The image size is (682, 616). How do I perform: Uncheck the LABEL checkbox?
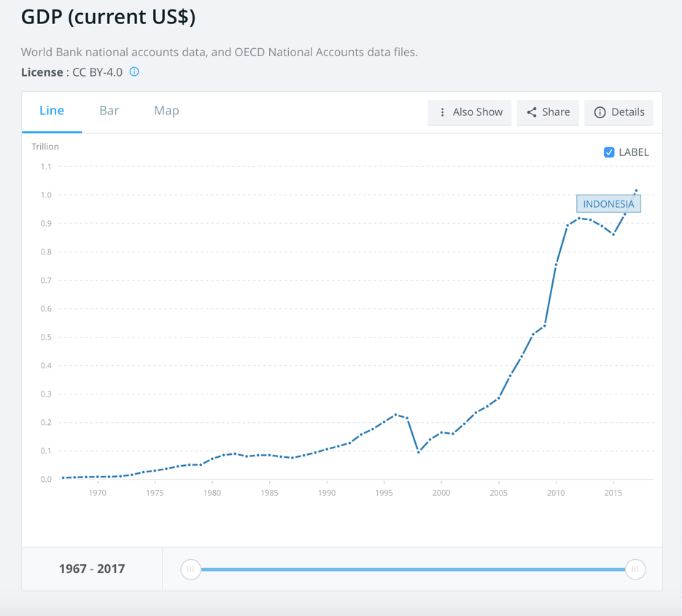click(609, 152)
